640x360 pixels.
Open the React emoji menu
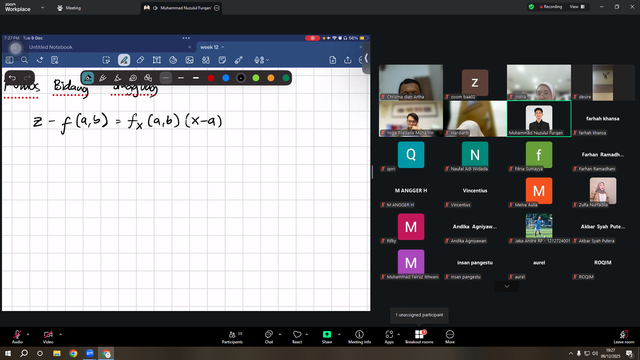click(x=297, y=336)
